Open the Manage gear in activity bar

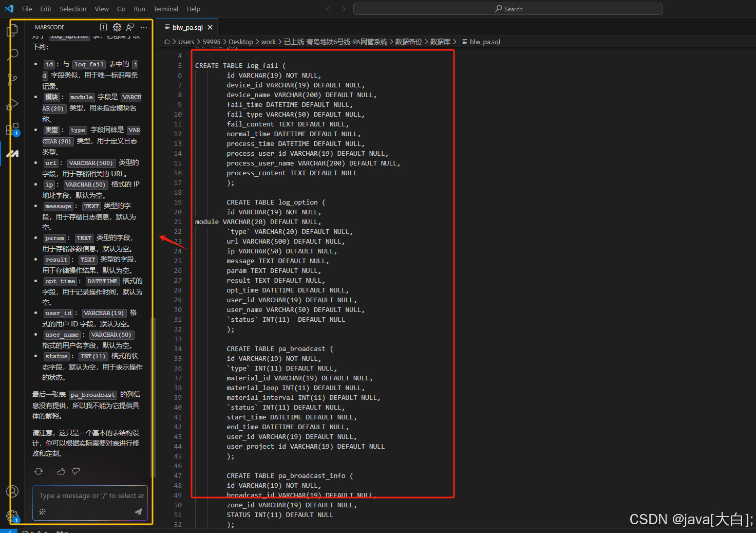tap(12, 516)
